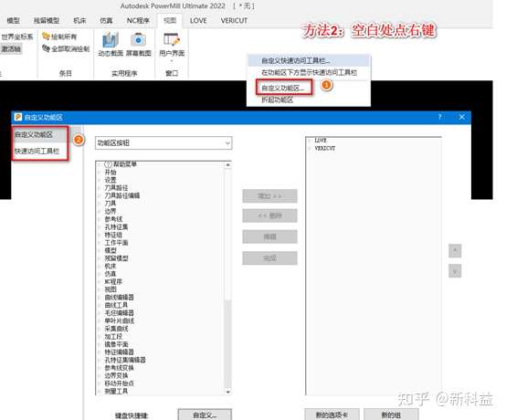Viewport: 506px width, 420px height.
Task: Select 残留模型 row in commands list
Action: click(x=116, y=258)
